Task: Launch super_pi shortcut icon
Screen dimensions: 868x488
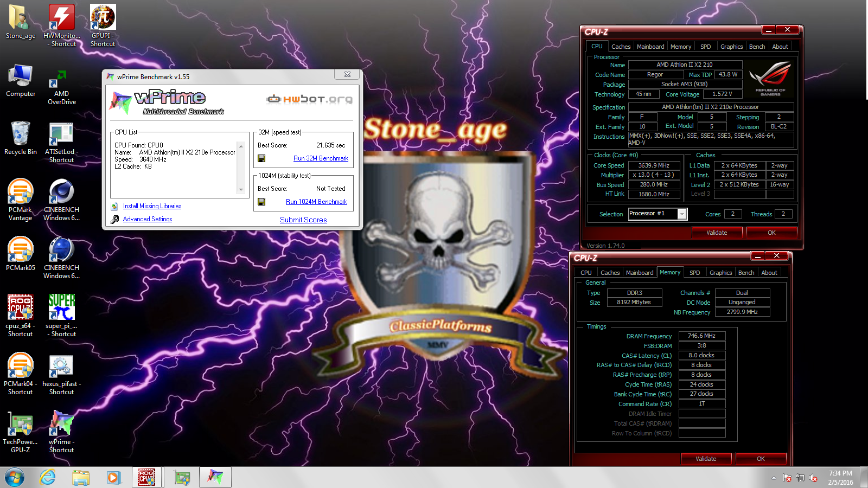Action: [61, 316]
